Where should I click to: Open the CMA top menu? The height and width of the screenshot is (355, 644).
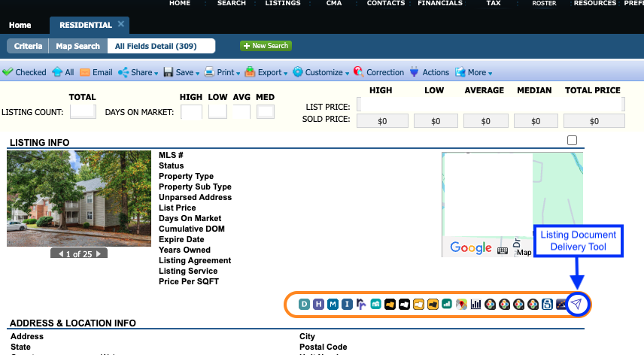pyautogui.click(x=334, y=3)
